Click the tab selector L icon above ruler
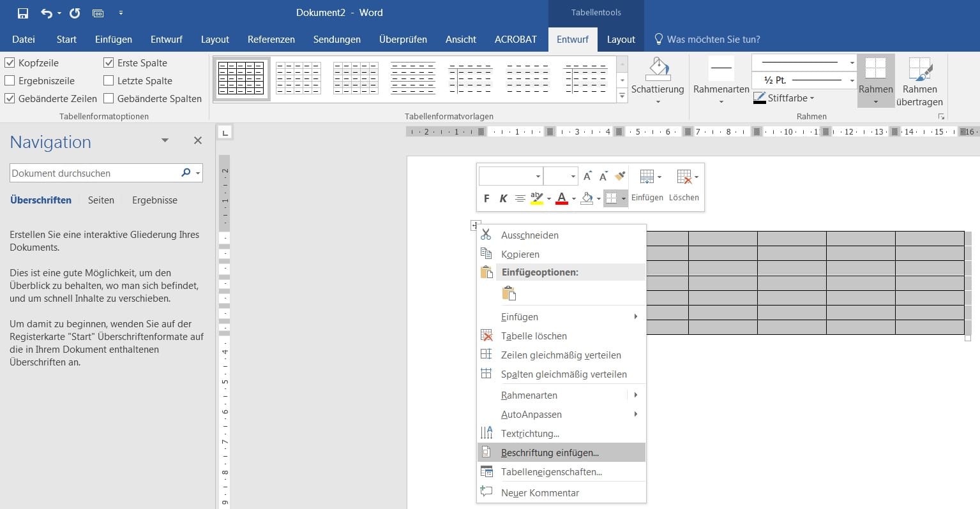 [x=225, y=133]
